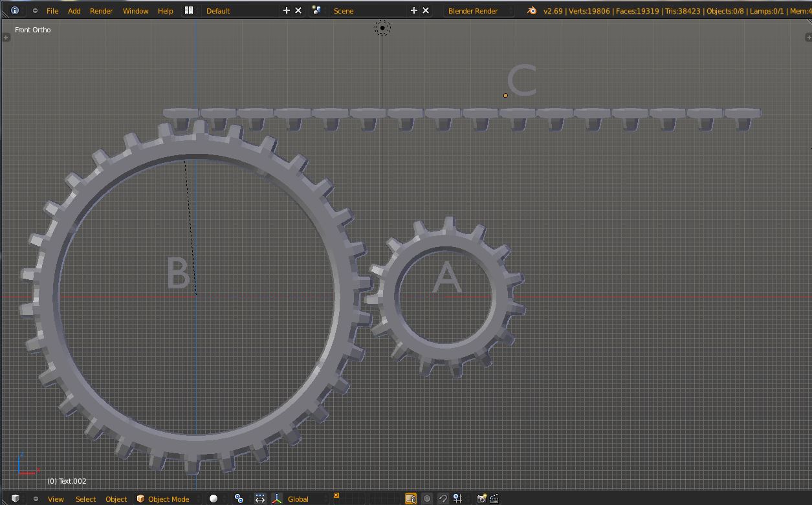The width and height of the screenshot is (812, 505).
Task: Delete the Default screen layout
Action: tap(298, 10)
